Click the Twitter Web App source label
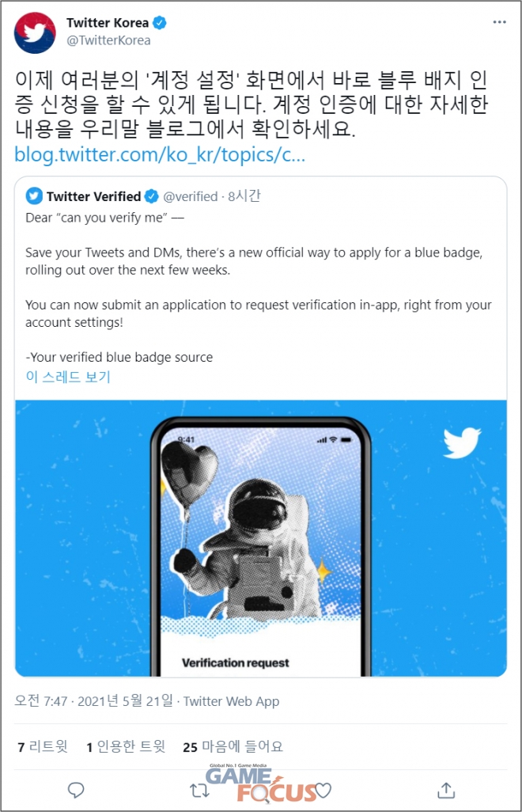The height and width of the screenshot is (812, 522). (x=231, y=702)
